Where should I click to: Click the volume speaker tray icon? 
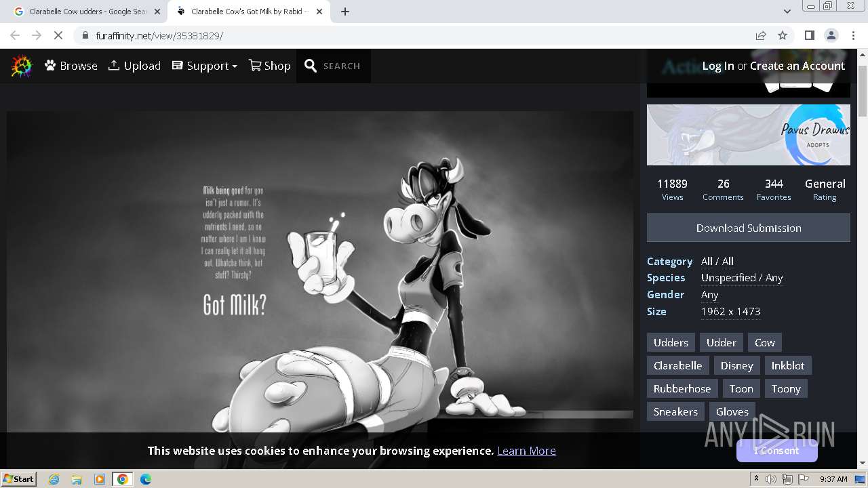(x=771, y=479)
